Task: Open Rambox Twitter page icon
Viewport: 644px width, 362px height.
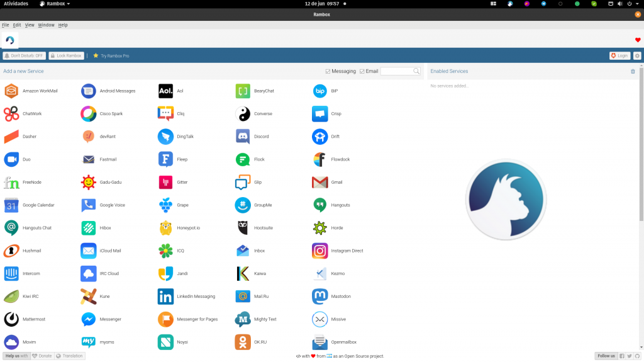Action: click(629, 356)
